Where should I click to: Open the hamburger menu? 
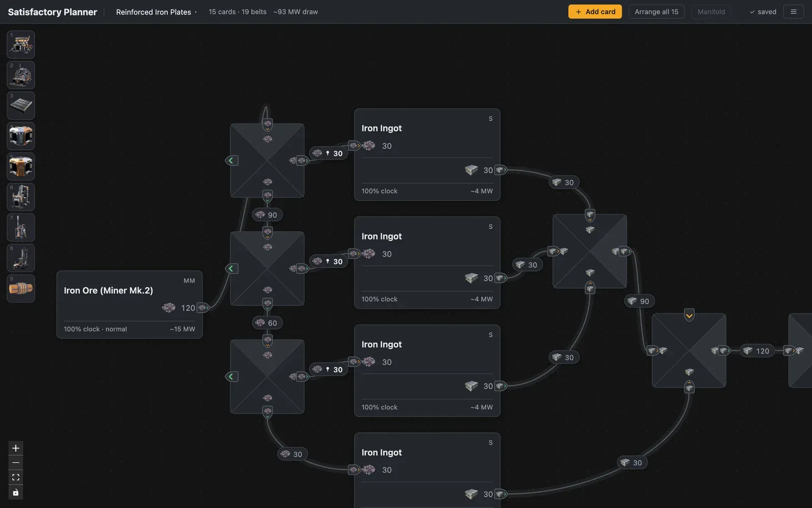pos(794,12)
